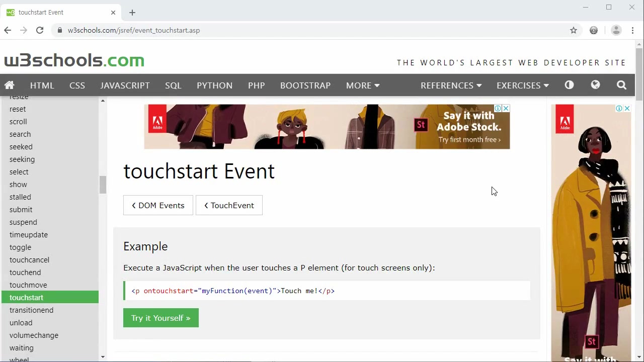This screenshot has width=644, height=362.
Task: Expand the REFERENCES dropdown
Action: click(451, 85)
